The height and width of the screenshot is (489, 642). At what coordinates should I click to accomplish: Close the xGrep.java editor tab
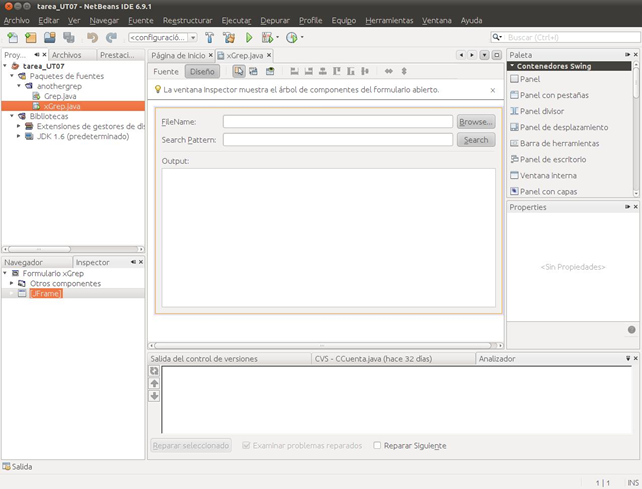[x=269, y=55]
